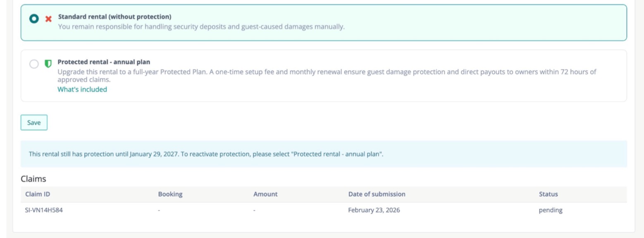This screenshot has width=644, height=238.
Task: Select the Standard rental radio button
Action: click(x=34, y=19)
